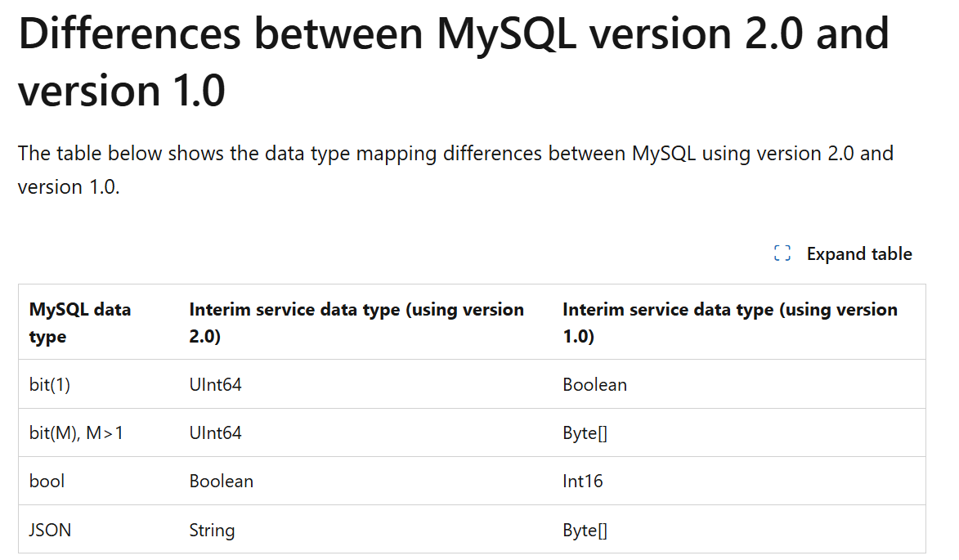Select the bool data type cell
The height and width of the screenshot is (560, 959).
point(47,482)
